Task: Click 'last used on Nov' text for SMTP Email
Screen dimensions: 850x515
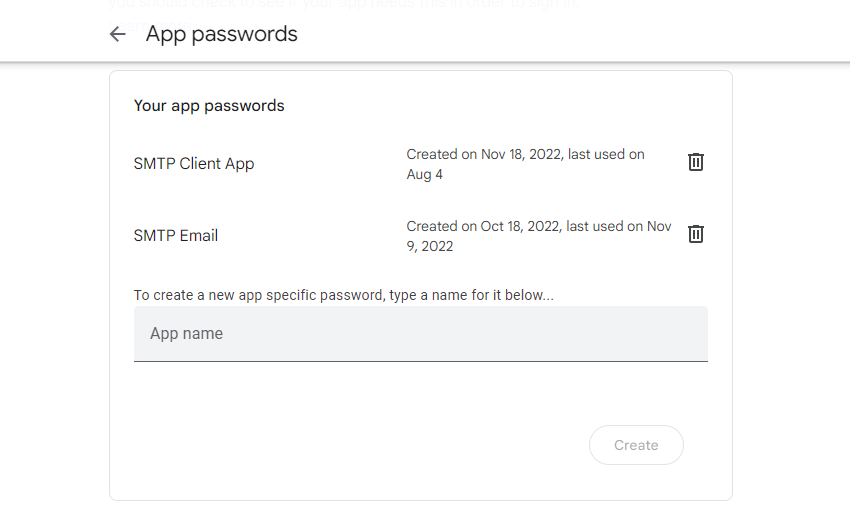Action: [x=619, y=226]
